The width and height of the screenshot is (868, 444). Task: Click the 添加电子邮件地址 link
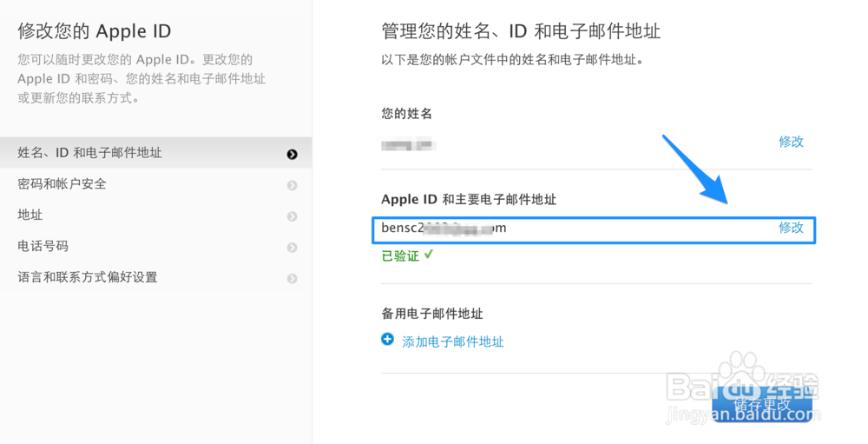[452, 341]
